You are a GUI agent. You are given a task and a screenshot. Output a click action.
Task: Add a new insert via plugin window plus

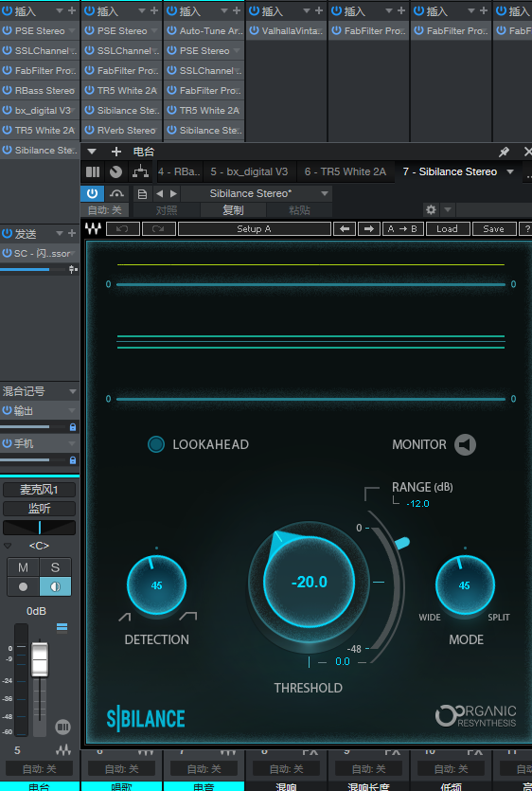116,152
